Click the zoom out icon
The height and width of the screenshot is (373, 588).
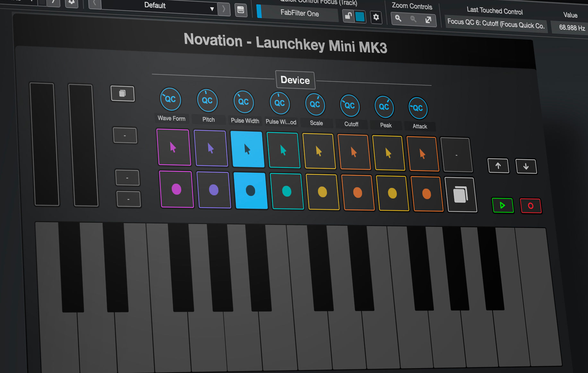click(x=413, y=19)
